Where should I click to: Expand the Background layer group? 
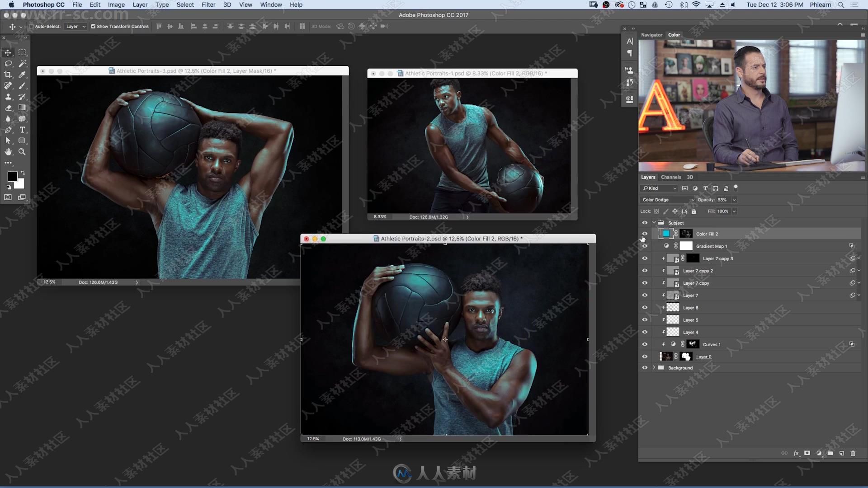pyautogui.click(x=653, y=368)
